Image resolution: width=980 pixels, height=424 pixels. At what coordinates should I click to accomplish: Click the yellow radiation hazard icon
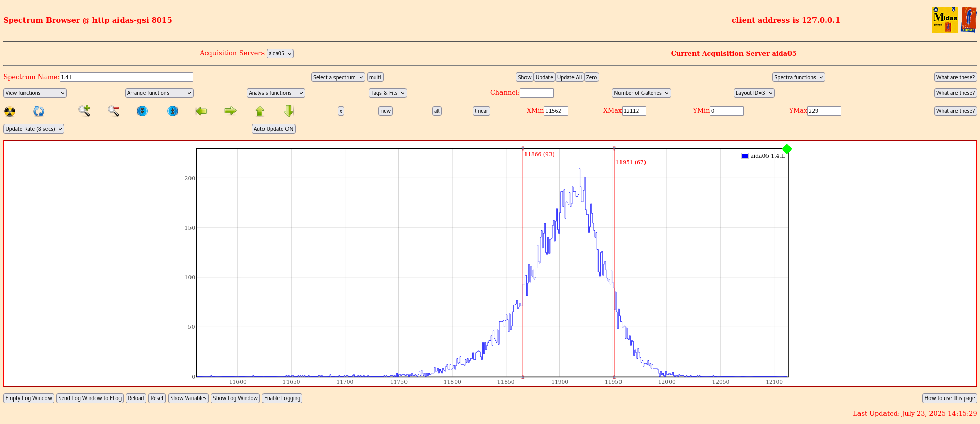[x=10, y=111]
